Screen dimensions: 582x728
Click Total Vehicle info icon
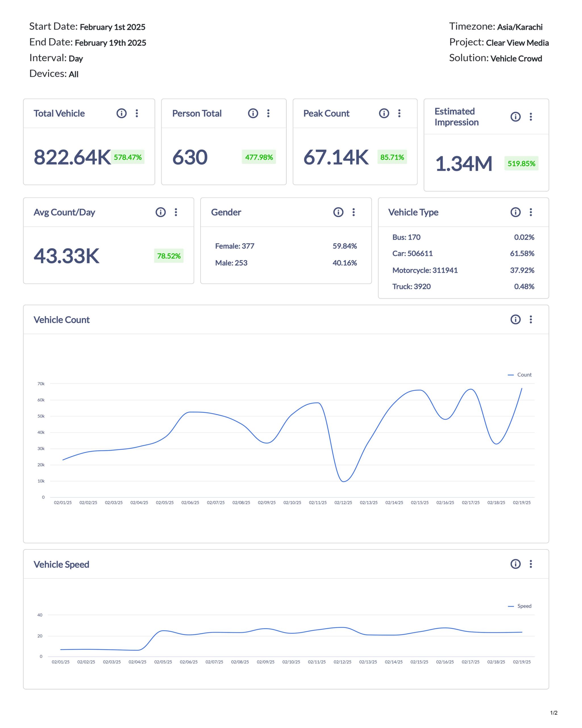121,113
